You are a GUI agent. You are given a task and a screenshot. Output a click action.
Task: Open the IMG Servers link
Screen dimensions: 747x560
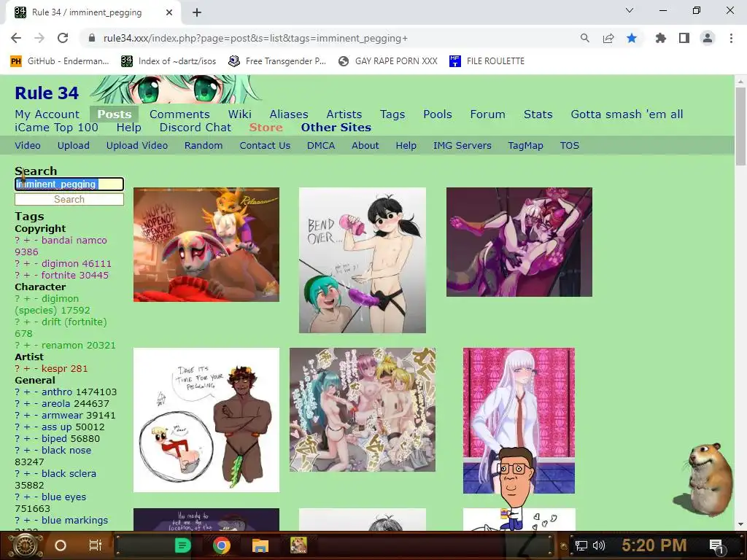[462, 146]
